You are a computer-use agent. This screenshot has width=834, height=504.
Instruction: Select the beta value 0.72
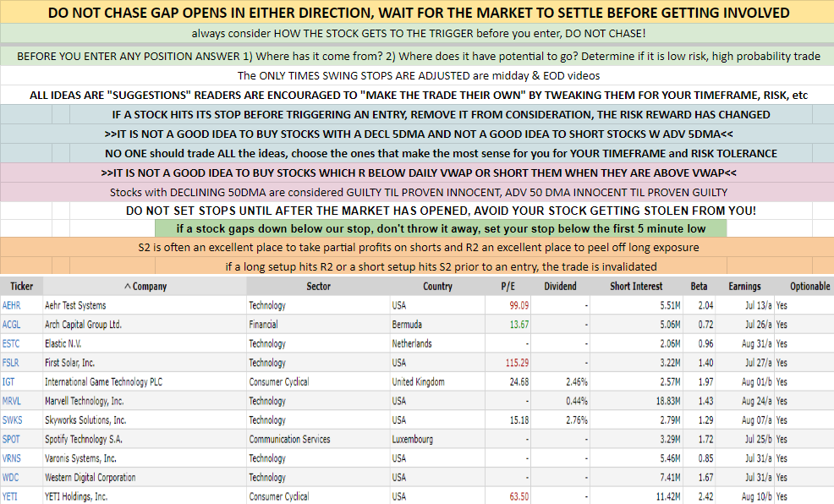(x=705, y=325)
